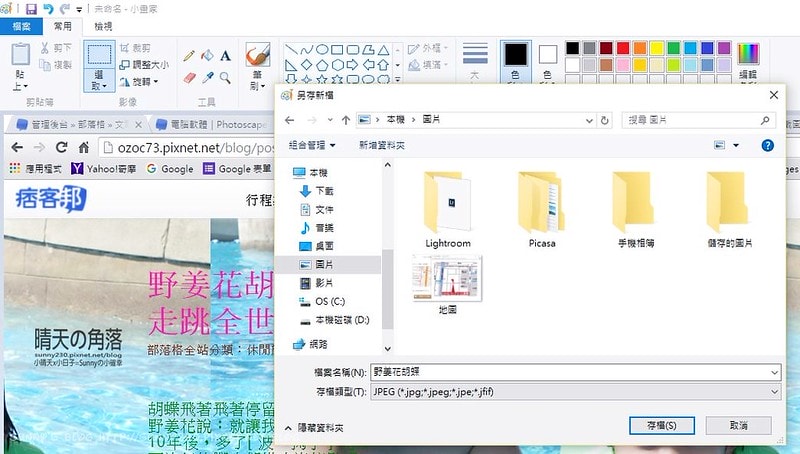This screenshot has height=454, width=800.
Task: Open the 外框 shape outline dropdown
Action: point(428,48)
